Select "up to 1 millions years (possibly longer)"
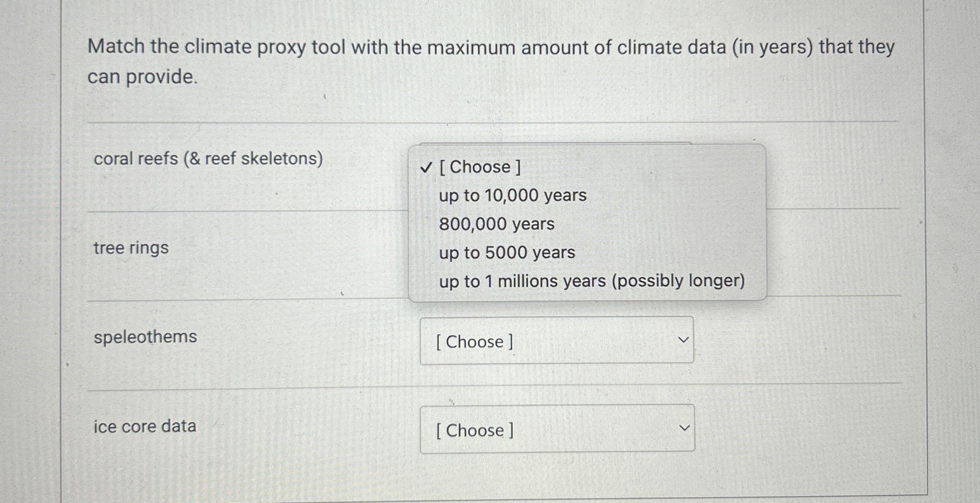The width and height of the screenshot is (980, 503). coord(592,281)
